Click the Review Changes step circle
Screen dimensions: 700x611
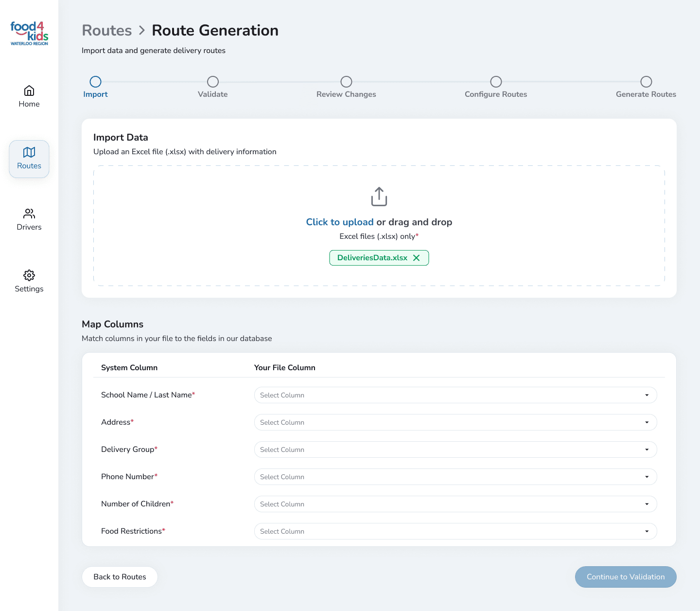coord(346,82)
